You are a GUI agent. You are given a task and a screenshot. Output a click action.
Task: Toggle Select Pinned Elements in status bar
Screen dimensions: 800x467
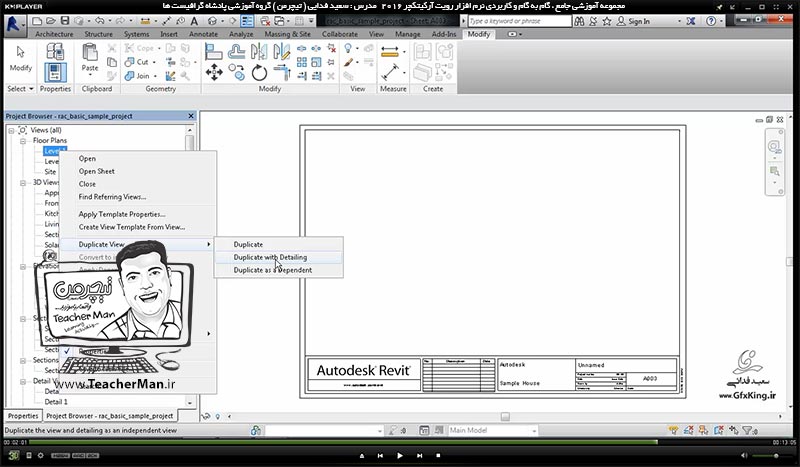(x=704, y=431)
